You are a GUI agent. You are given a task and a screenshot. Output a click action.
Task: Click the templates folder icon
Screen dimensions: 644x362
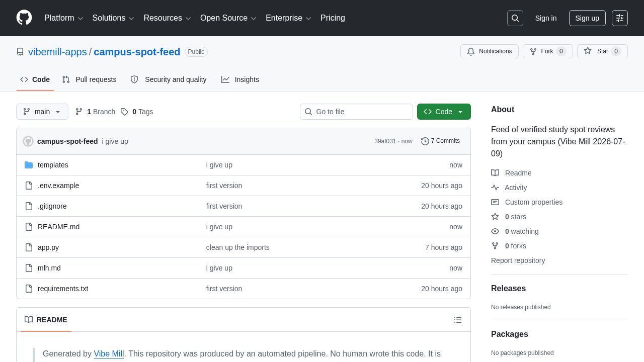click(x=29, y=165)
